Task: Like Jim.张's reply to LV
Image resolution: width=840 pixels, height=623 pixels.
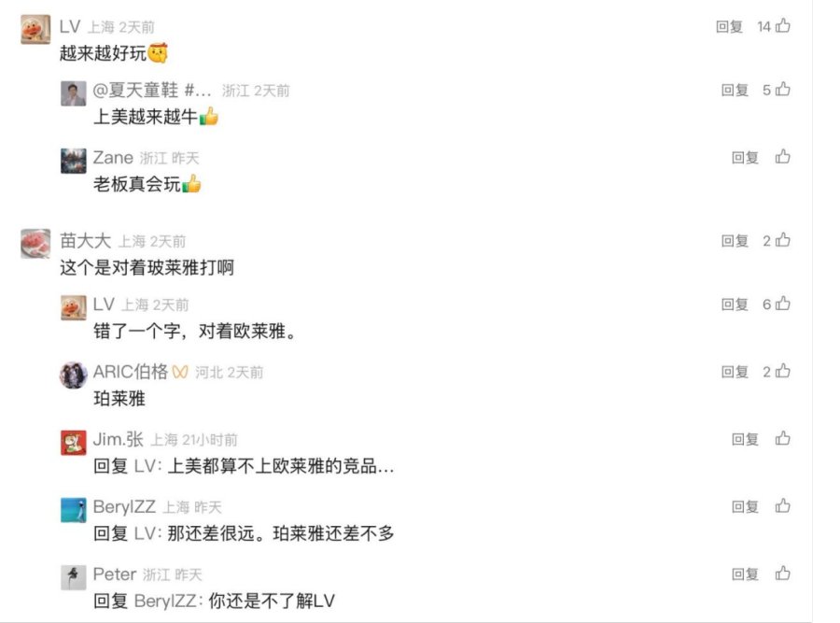Action: click(x=783, y=439)
